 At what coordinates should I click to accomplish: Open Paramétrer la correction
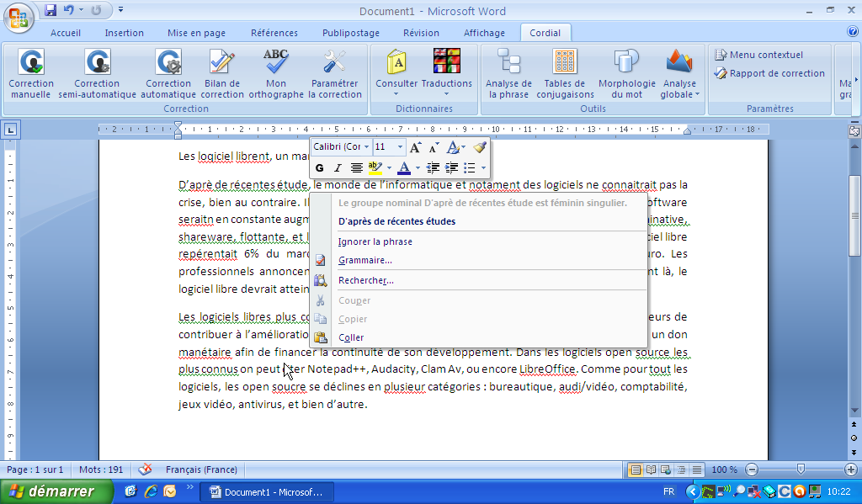pos(334,74)
